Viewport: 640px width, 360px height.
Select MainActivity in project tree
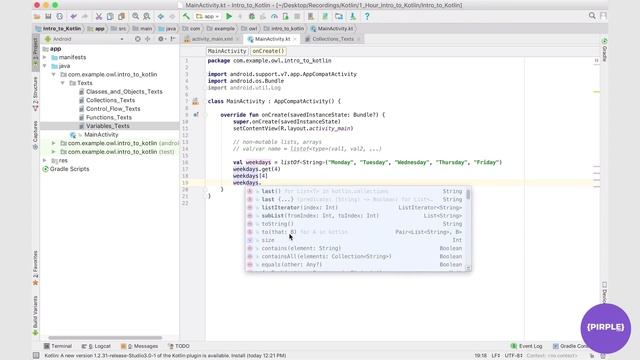pos(101,134)
